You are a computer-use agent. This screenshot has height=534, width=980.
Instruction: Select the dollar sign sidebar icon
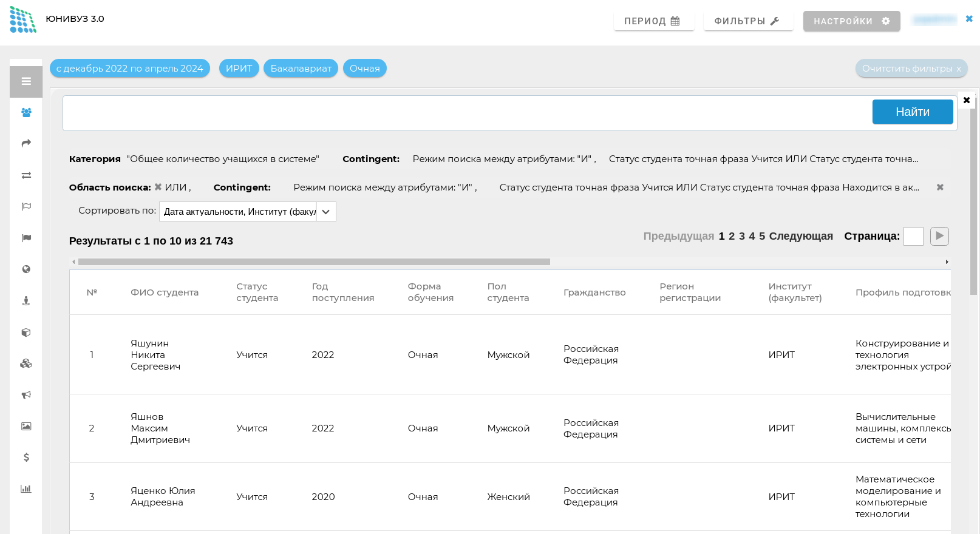click(x=26, y=457)
